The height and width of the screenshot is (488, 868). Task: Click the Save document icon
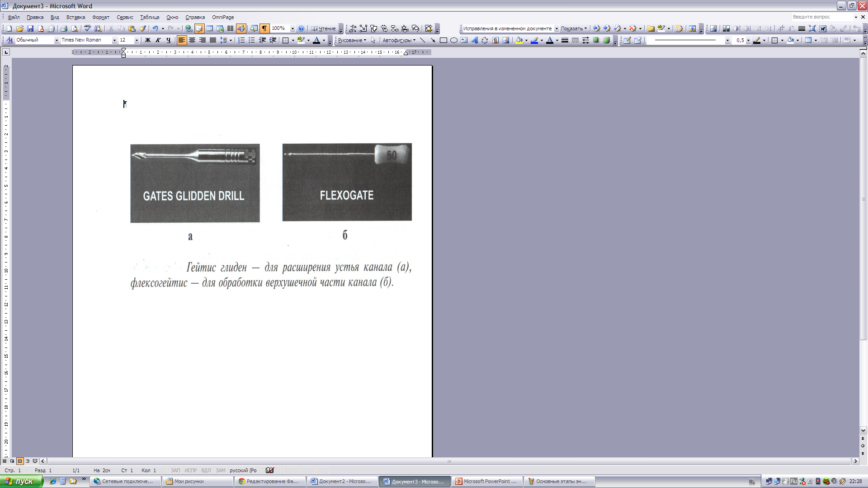point(30,28)
